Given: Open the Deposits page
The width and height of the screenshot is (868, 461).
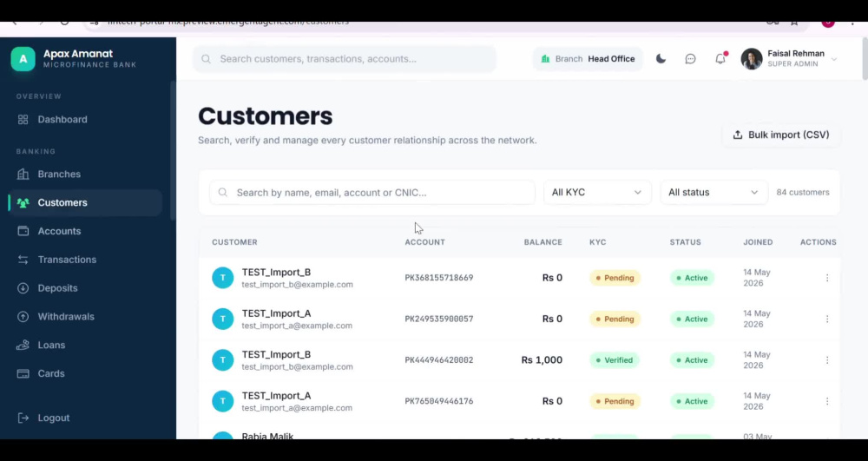Looking at the screenshot, I should pos(86,288).
